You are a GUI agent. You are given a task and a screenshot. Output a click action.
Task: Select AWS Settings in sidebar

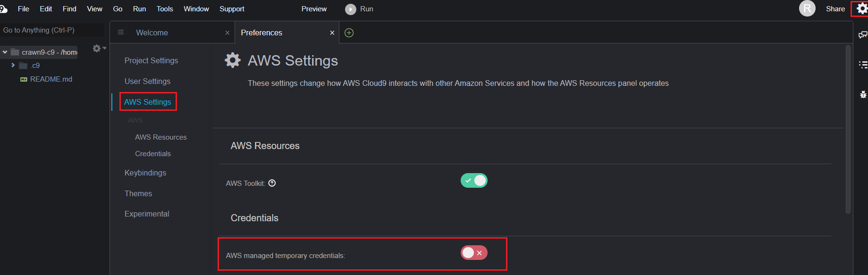[x=148, y=102]
